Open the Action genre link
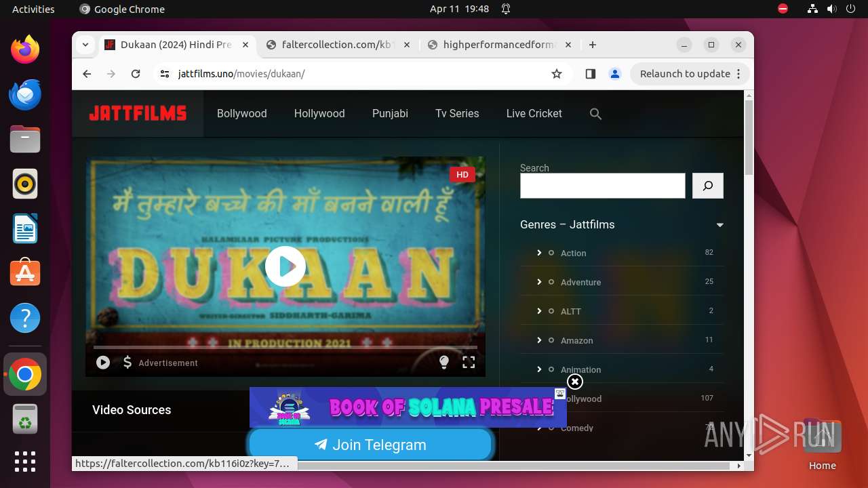Image resolution: width=868 pixels, height=488 pixels. click(573, 253)
